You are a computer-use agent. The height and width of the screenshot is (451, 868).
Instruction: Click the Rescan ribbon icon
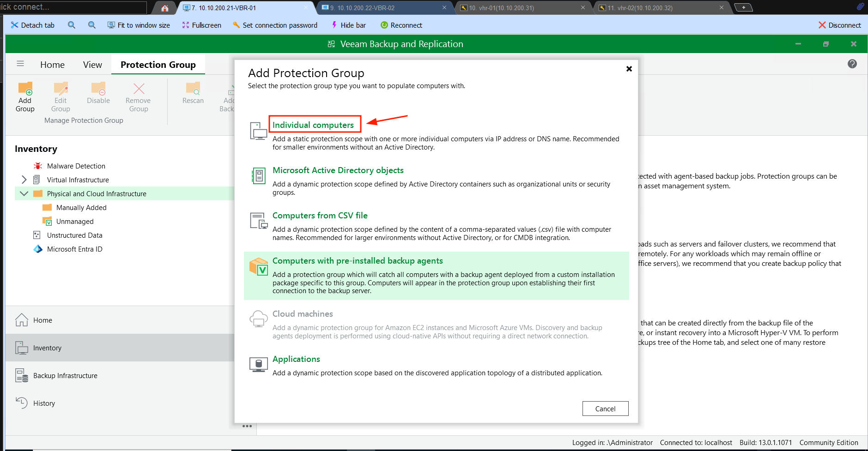(x=193, y=89)
